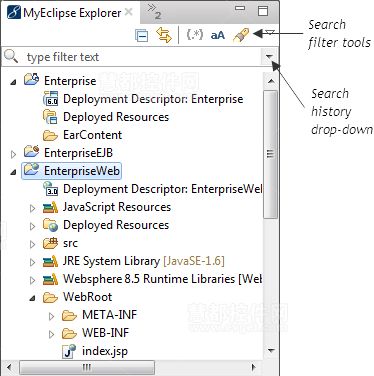The height and width of the screenshot is (376, 374).
Task: Select the EarContent folder label
Action: 93,135
